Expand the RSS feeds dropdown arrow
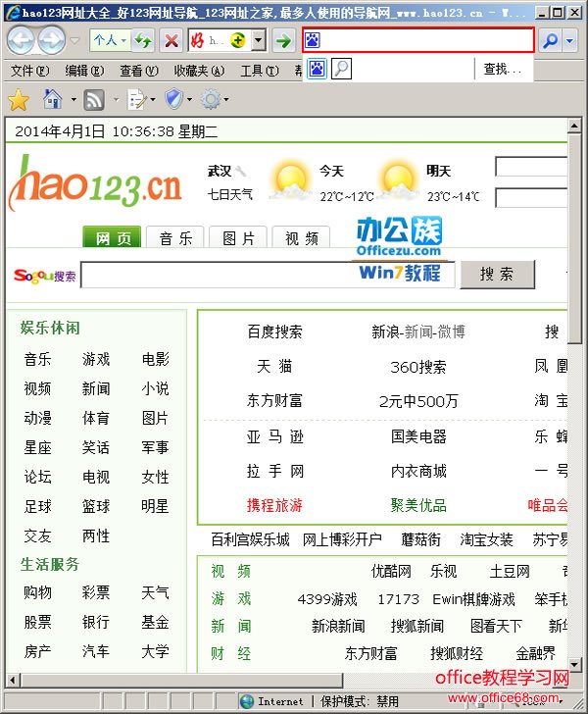This screenshot has width=588, height=714. point(116,99)
